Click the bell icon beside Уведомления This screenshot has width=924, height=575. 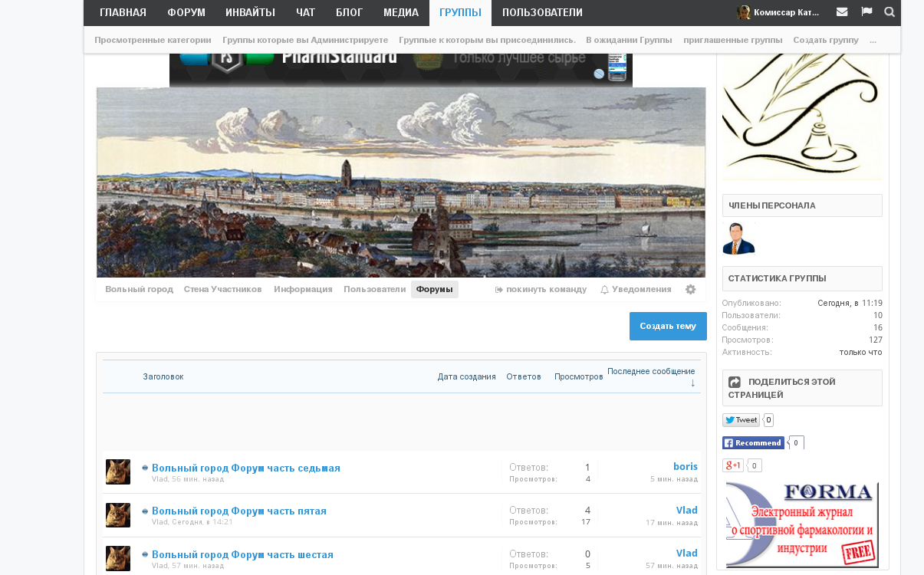(604, 290)
